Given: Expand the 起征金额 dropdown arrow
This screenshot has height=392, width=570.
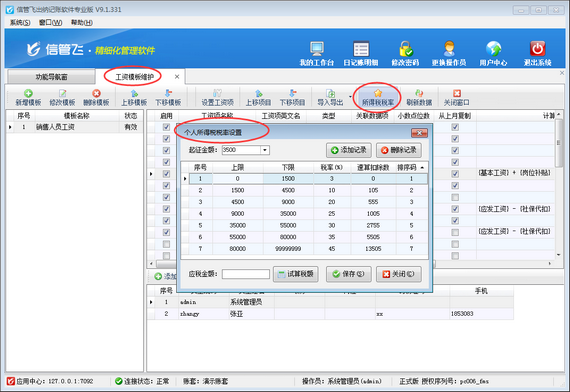Looking at the screenshot, I should [265, 150].
